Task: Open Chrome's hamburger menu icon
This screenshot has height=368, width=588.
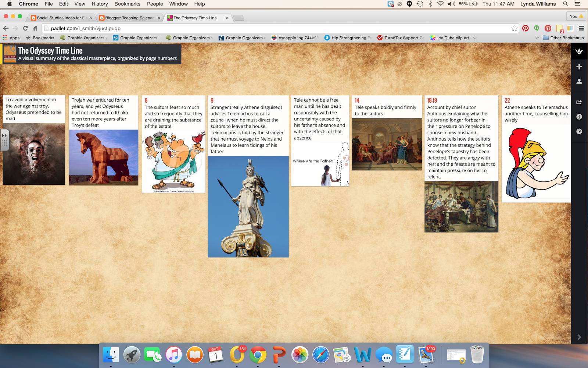Action: (x=581, y=28)
